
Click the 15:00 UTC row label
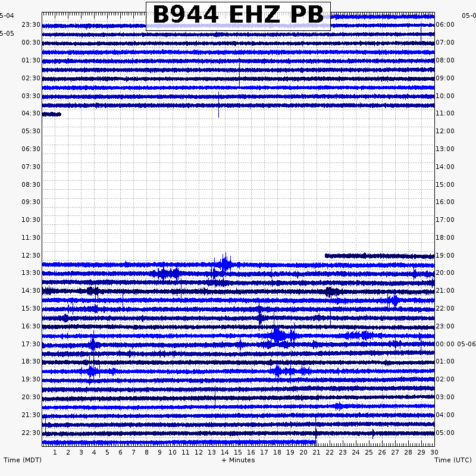click(x=445, y=184)
